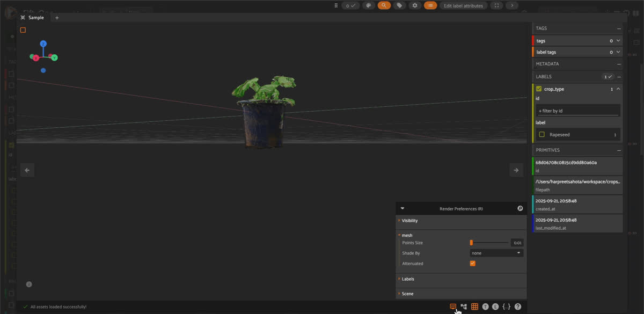Screen dimensions: 644x314
Task: Open the Shade By none dropdown
Action: [x=496, y=253]
